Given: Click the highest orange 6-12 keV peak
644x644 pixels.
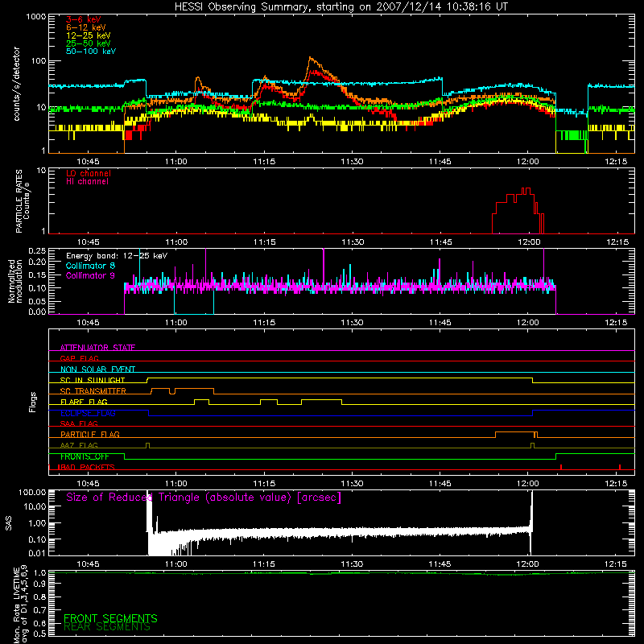Looking at the screenshot, I should click(311, 59).
